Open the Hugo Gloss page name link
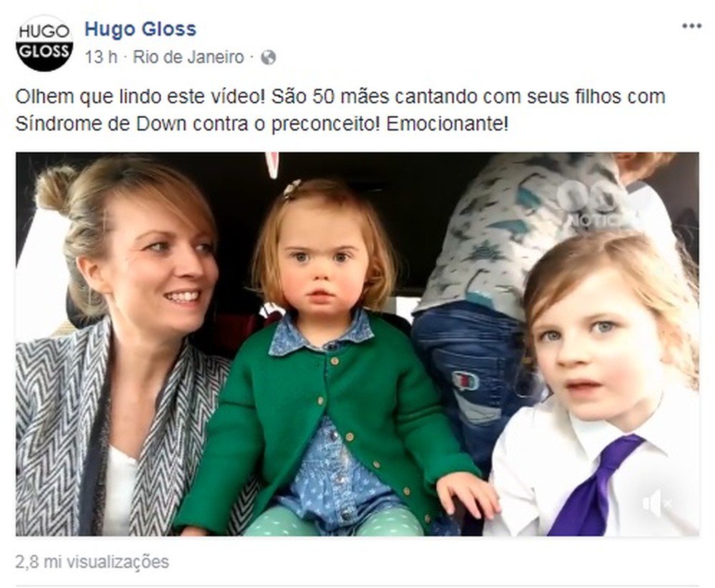715x588 pixels. click(140, 29)
